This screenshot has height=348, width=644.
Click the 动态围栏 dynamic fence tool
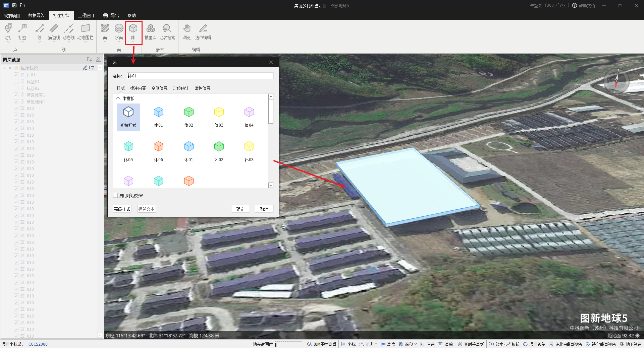(85, 32)
